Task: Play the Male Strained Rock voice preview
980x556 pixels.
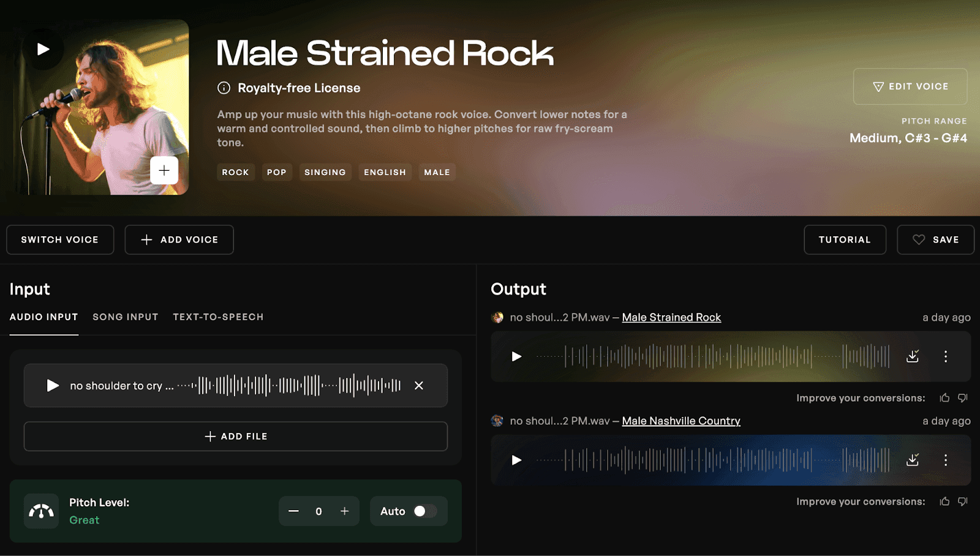Action: (x=43, y=49)
